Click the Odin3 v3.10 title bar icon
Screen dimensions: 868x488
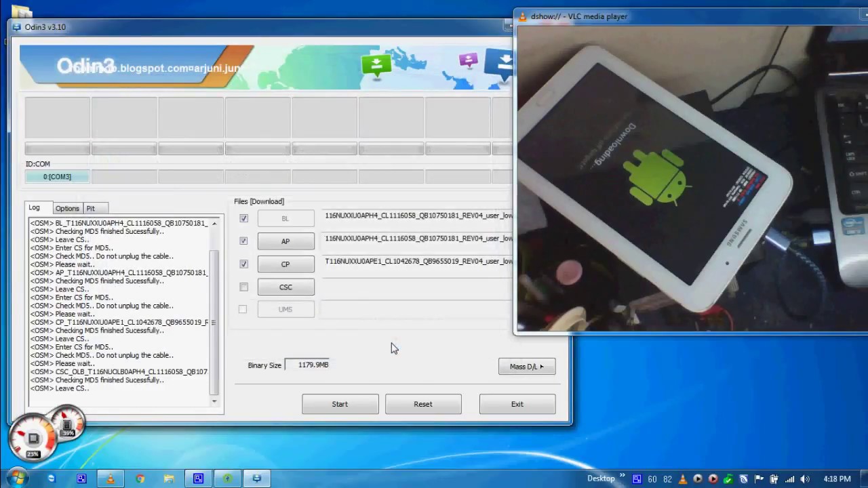click(17, 27)
